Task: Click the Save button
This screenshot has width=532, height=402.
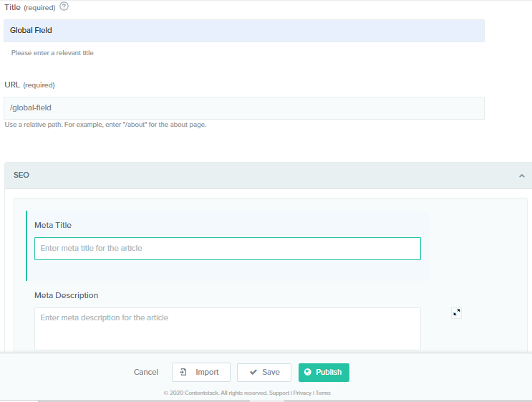Action: point(264,372)
